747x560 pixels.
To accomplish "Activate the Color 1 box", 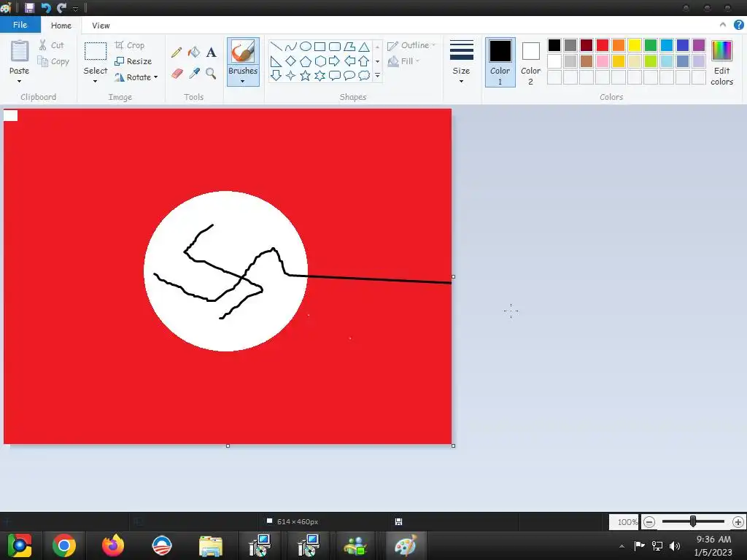I will [x=500, y=63].
